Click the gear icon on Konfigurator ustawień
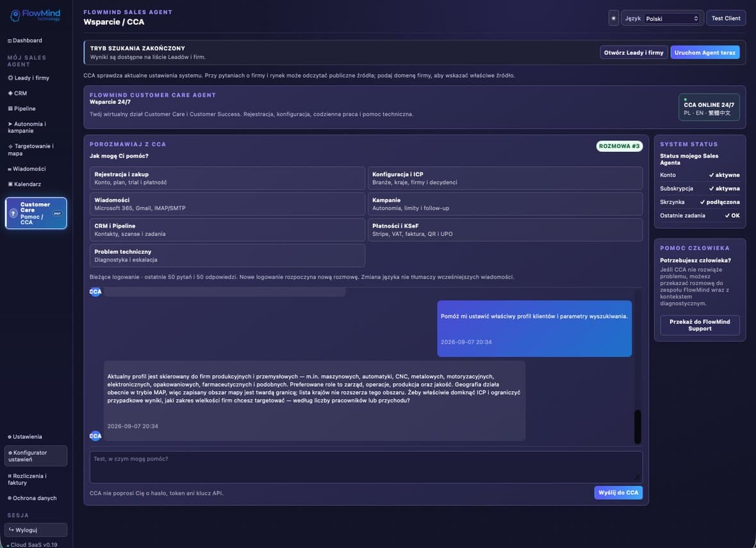Viewport: 756px width, 548px height. 10,453
